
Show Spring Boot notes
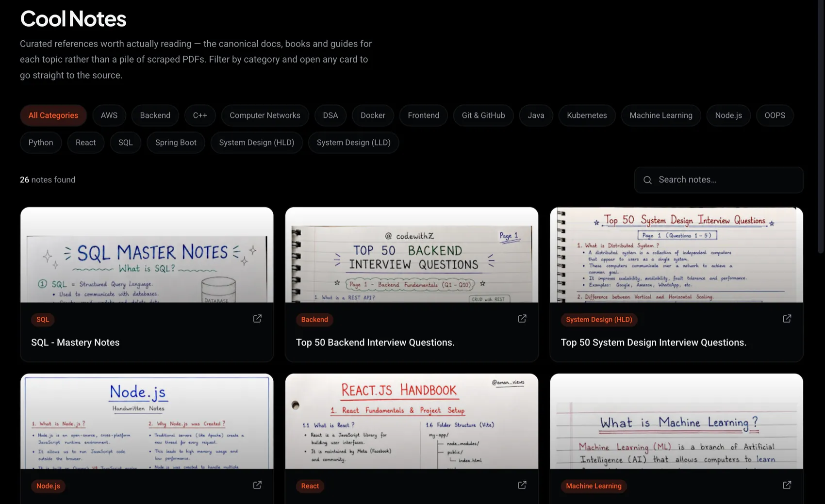(x=176, y=143)
